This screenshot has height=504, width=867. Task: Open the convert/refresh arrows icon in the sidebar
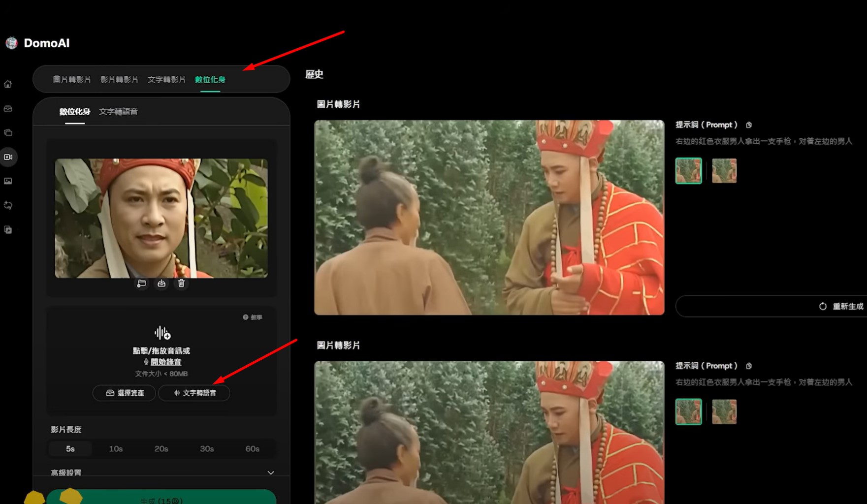point(8,205)
